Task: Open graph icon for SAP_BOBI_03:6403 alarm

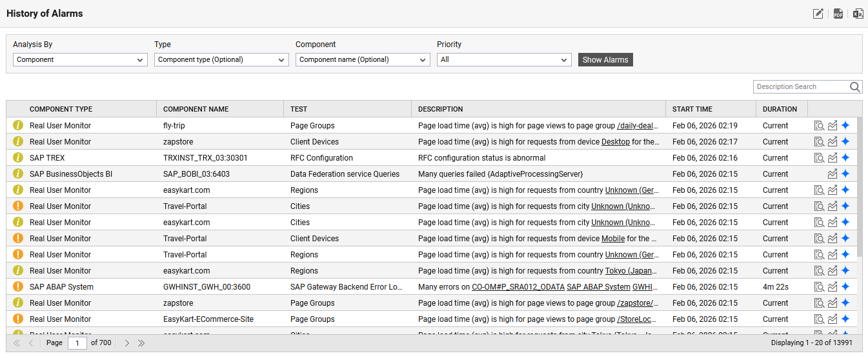Action: (833, 174)
